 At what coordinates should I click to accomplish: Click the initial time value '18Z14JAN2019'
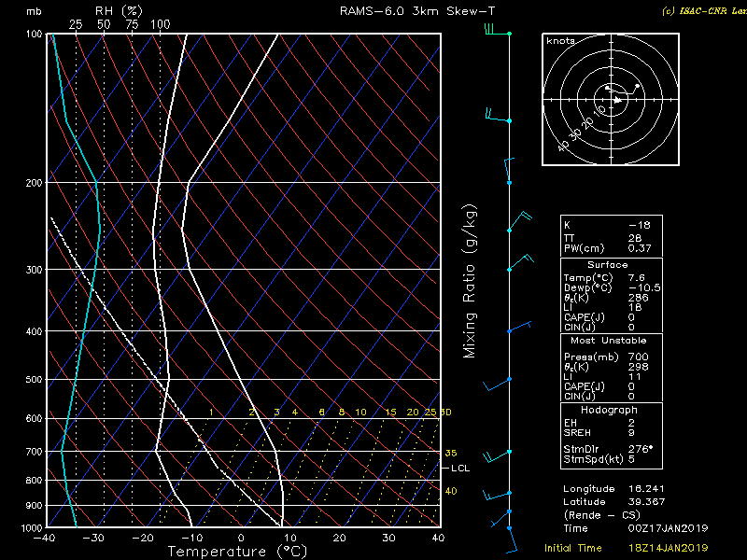668,549
